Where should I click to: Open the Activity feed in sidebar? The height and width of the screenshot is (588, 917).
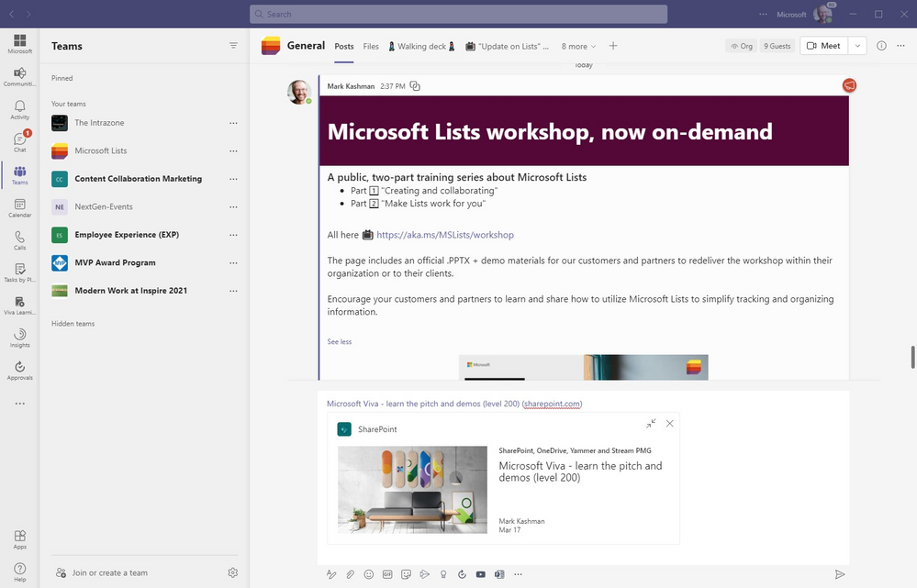(x=19, y=110)
